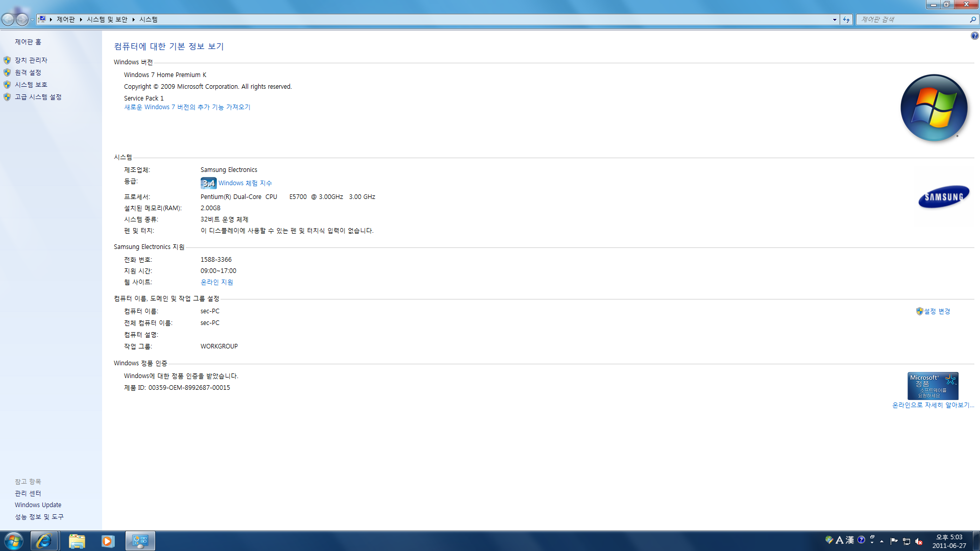Screen dimensions: 980x551
Task: Select 시스템 및 보안 in the breadcrumb
Action: [x=107, y=19]
